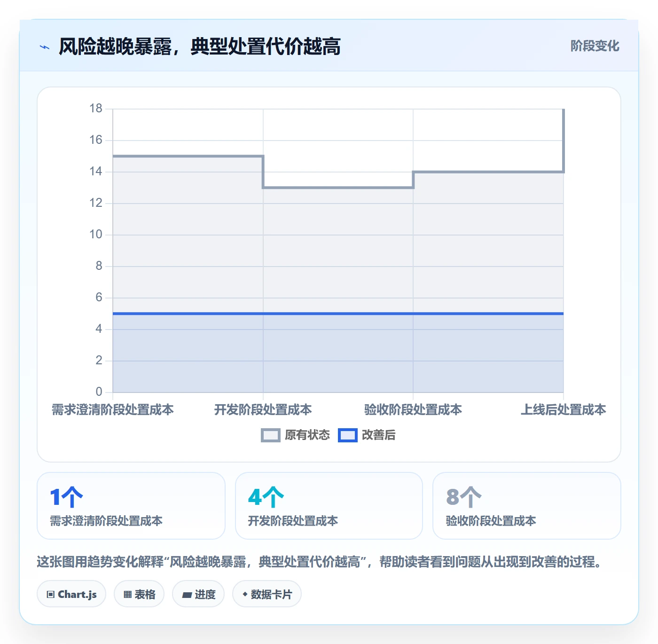The image size is (658, 644).
Task: Open the 1个 需求澄清阶段处置成本 card
Action: click(x=131, y=506)
